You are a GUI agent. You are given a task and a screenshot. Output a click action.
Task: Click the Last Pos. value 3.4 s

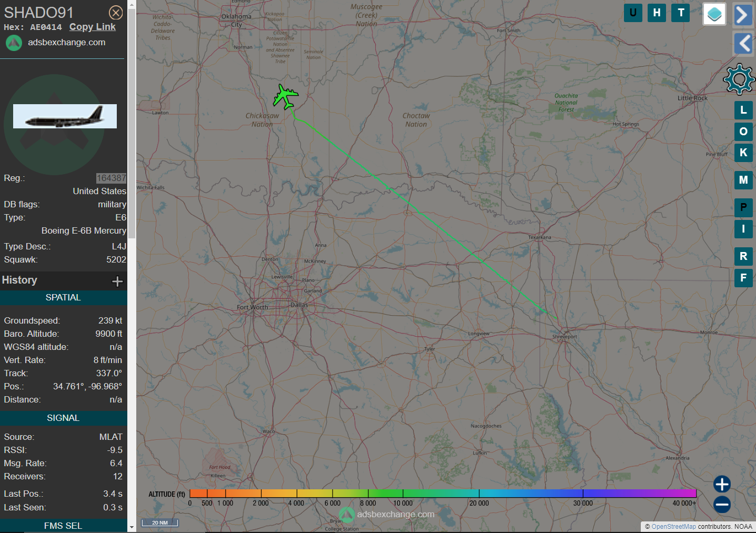pyautogui.click(x=113, y=494)
